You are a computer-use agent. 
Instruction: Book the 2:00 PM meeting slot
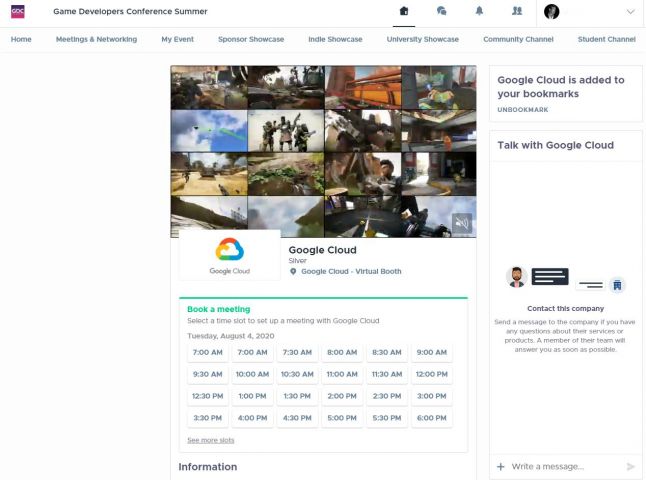pos(342,396)
